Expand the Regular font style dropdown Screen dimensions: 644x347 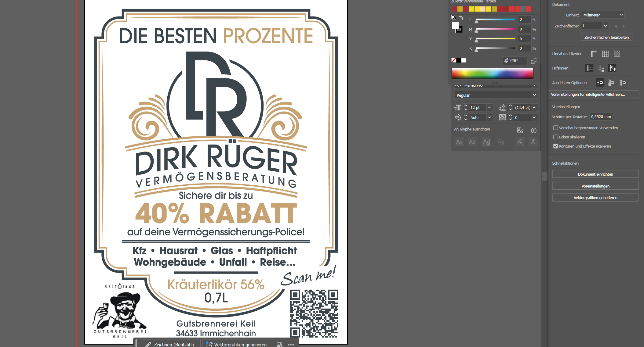click(534, 95)
